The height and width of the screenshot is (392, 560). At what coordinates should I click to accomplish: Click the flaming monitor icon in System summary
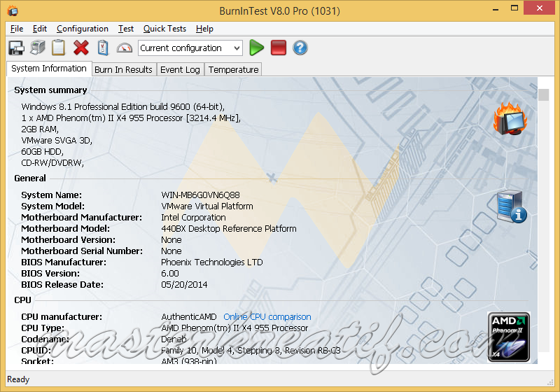click(x=510, y=118)
